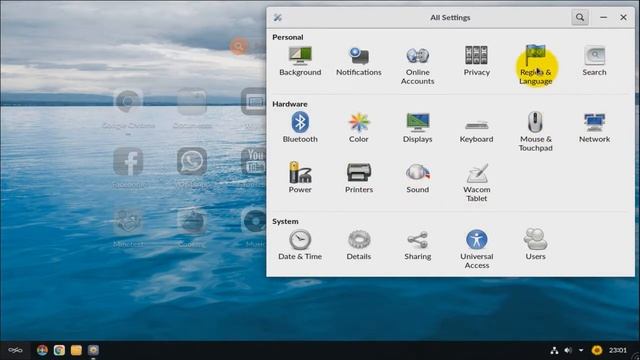Image resolution: width=640 pixels, height=360 pixels.
Task: Click the clock showing 23:01
Action: (x=618, y=350)
